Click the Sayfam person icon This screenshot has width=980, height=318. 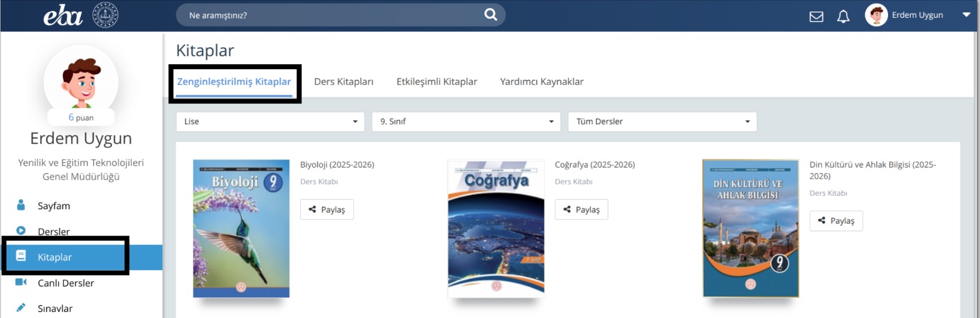coord(21,205)
